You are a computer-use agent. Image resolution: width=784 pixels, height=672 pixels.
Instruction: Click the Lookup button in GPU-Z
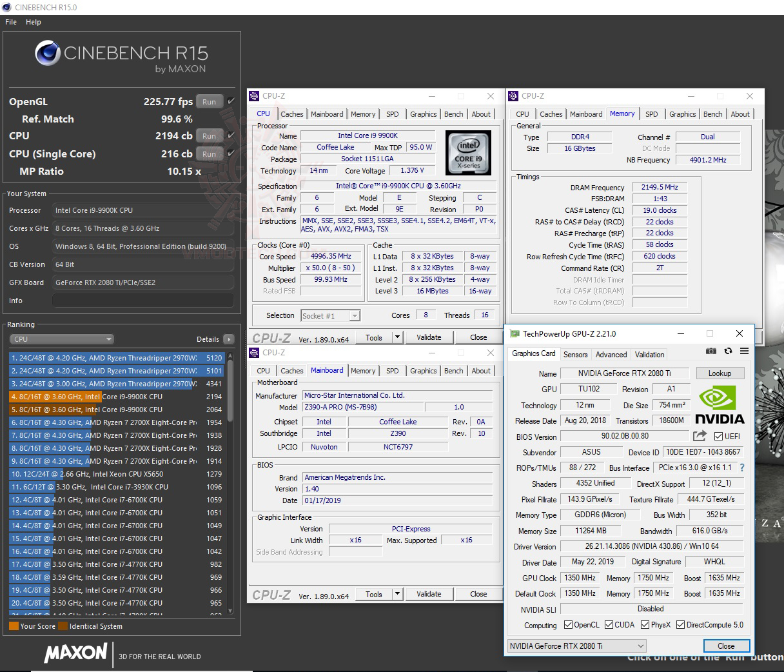[x=720, y=373]
